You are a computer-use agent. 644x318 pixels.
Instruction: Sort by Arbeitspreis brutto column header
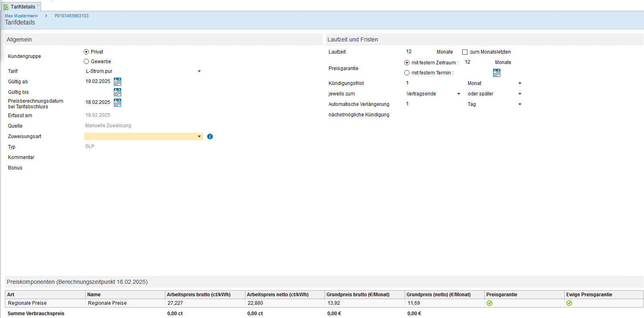coord(205,295)
